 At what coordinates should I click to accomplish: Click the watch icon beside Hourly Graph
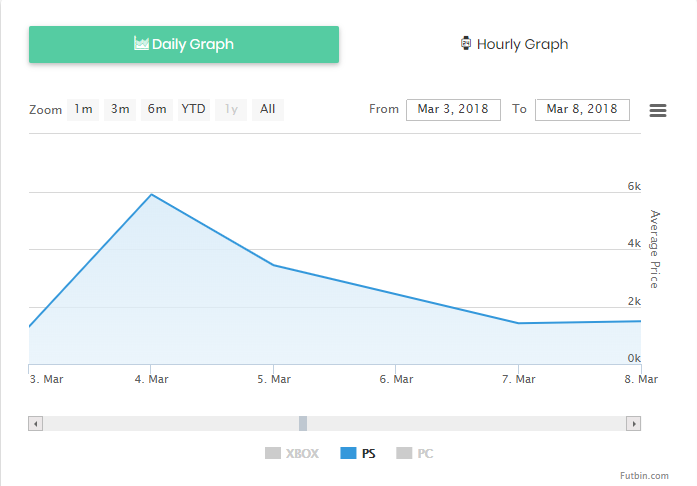point(465,44)
